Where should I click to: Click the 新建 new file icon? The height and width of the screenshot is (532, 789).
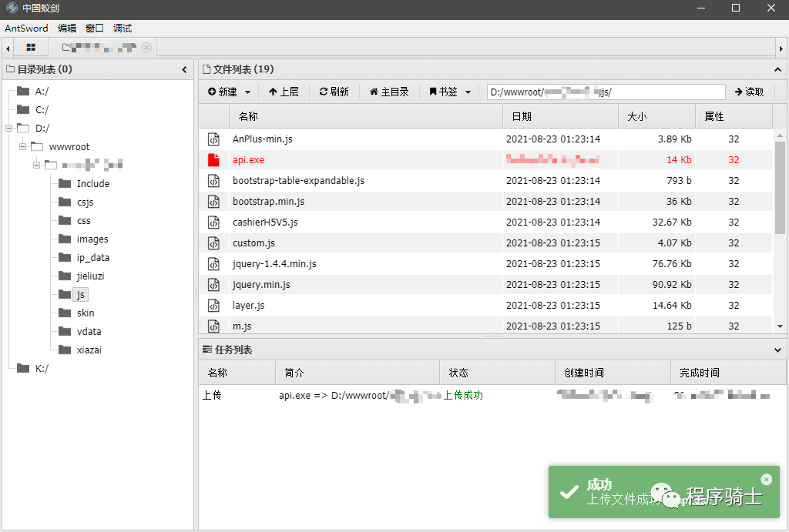[213, 92]
